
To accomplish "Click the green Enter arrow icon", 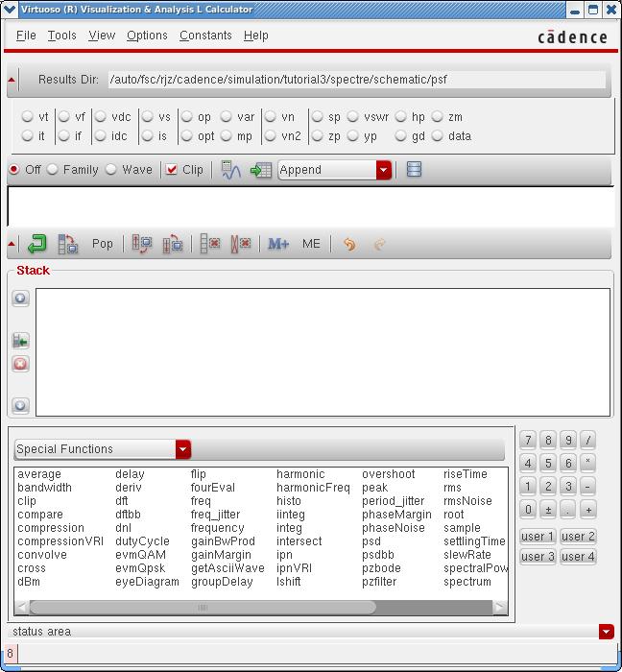I will coord(36,244).
